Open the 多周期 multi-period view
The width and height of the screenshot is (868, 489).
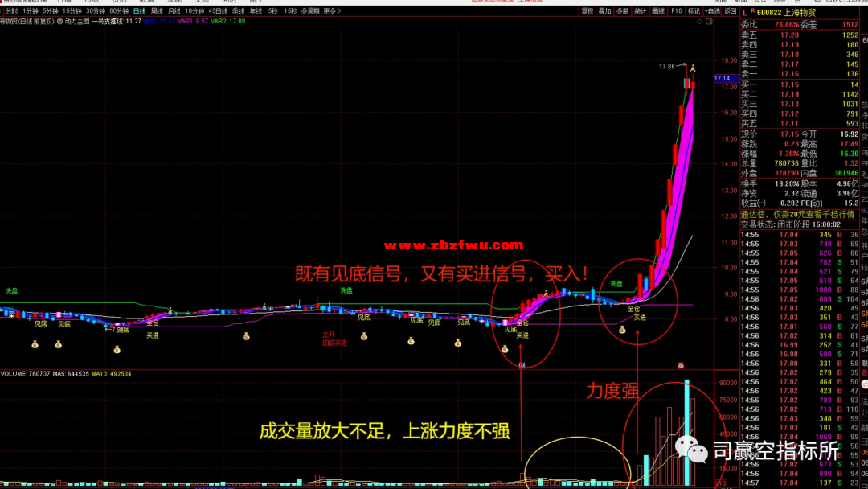[x=310, y=11]
